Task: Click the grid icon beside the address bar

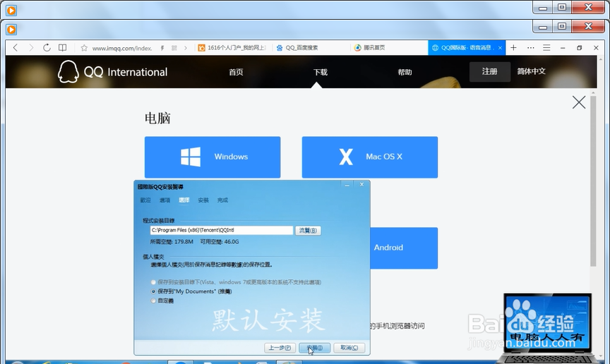Action: point(174,48)
